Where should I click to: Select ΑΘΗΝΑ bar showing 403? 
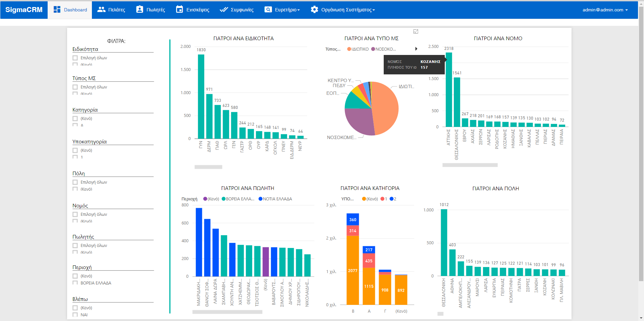coord(452,263)
